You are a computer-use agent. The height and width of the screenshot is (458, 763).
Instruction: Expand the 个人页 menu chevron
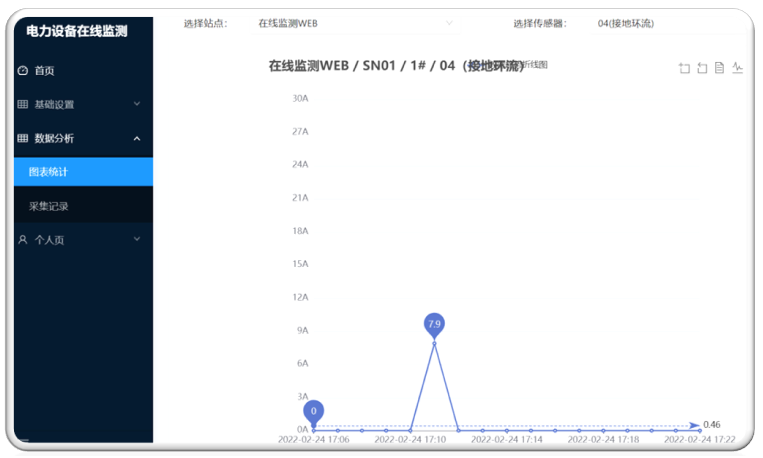(137, 240)
